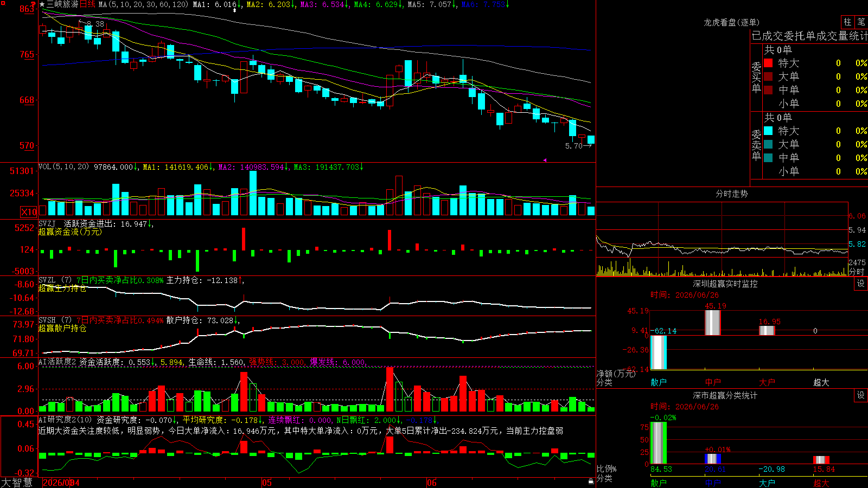
Task: Click the magenta triangle marker under the K-line chart
Action: [545, 160]
